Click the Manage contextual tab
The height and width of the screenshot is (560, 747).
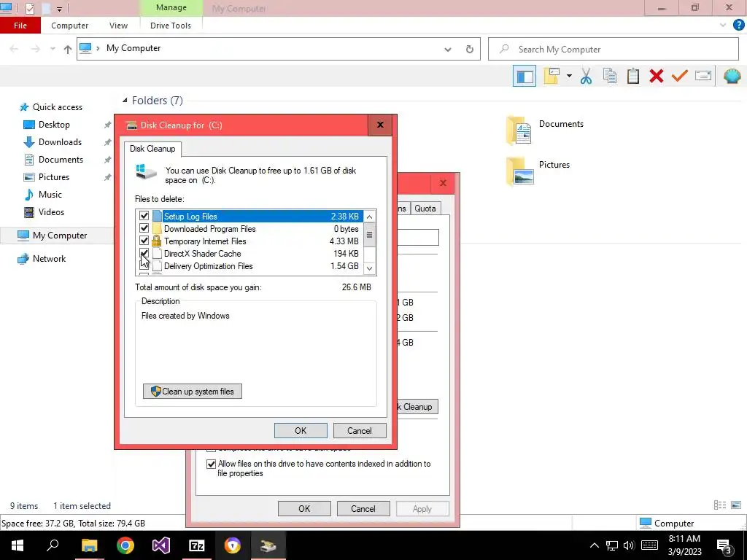pos(171,7)
